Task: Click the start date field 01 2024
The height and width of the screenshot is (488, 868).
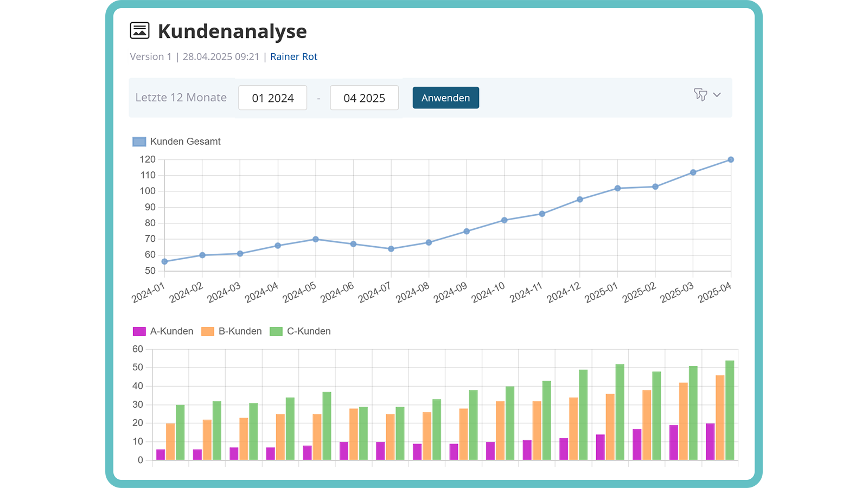Action: 273,98
